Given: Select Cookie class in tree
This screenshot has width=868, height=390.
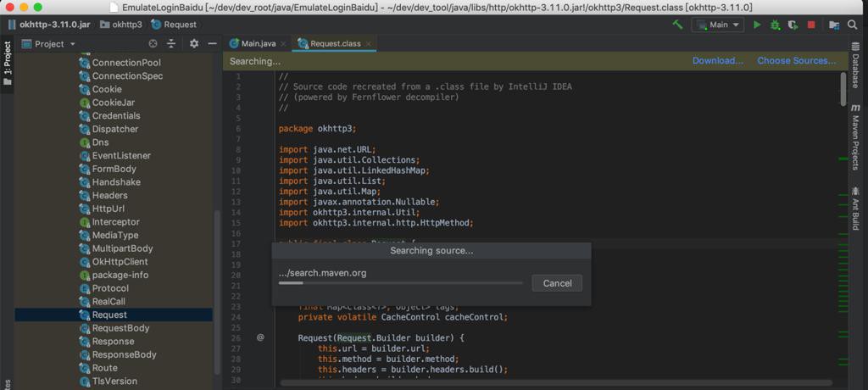Looking at the screenshot, I should coord(101,89).
